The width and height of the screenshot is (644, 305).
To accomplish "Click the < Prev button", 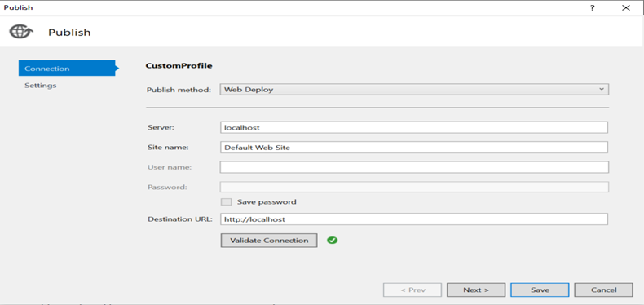I will (412, 290).
